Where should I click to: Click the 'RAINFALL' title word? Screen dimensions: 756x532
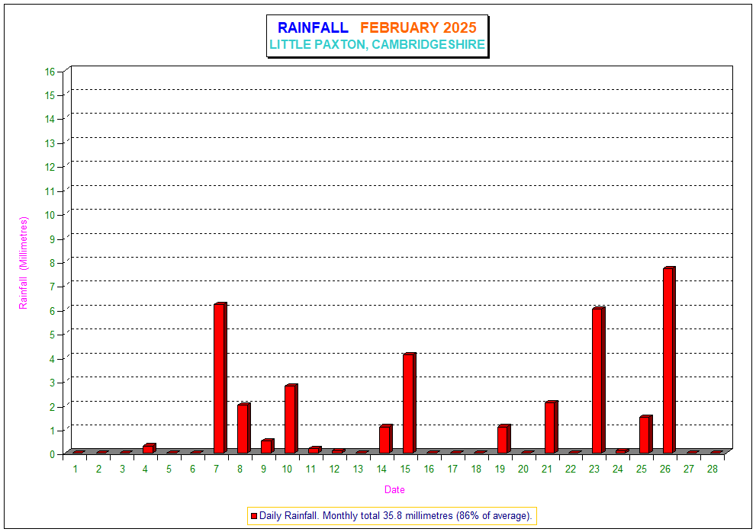click(313, 27)
